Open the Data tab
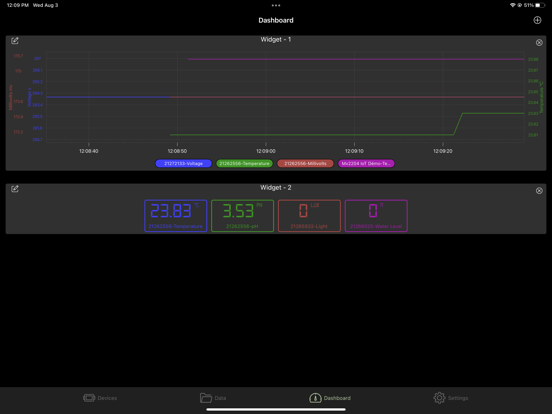 (213, 398)
